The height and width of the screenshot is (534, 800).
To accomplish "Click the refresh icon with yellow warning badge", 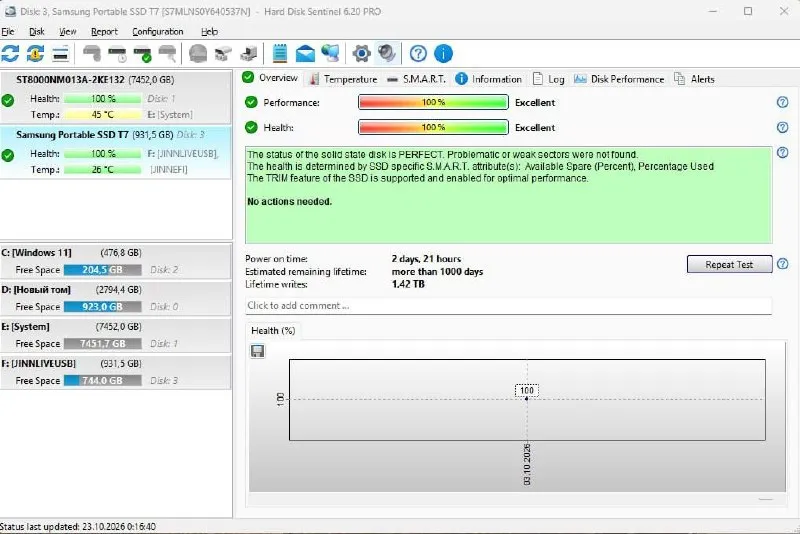I will point(35,54).
